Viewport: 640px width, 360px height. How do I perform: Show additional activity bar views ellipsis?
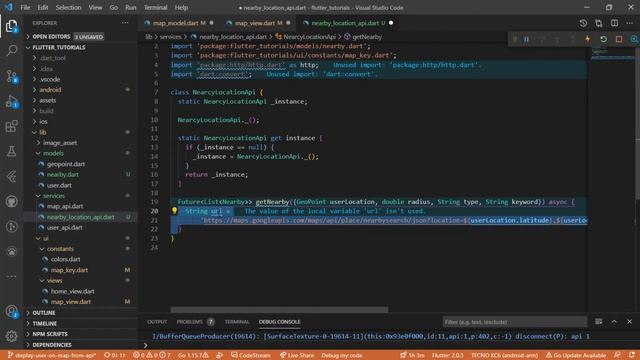(11, 276)
